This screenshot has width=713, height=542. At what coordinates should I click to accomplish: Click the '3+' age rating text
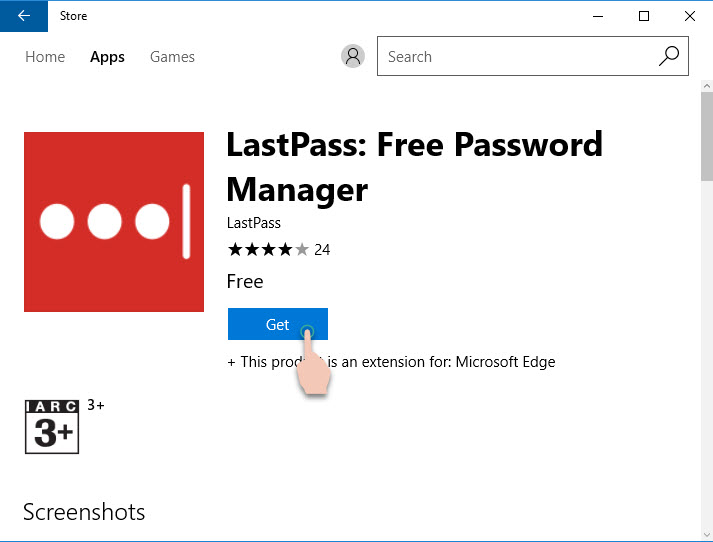pos(96,405)
